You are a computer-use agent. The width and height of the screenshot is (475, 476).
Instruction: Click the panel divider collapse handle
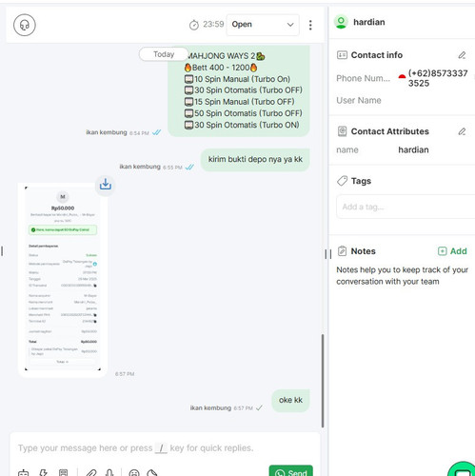point(328,254)
